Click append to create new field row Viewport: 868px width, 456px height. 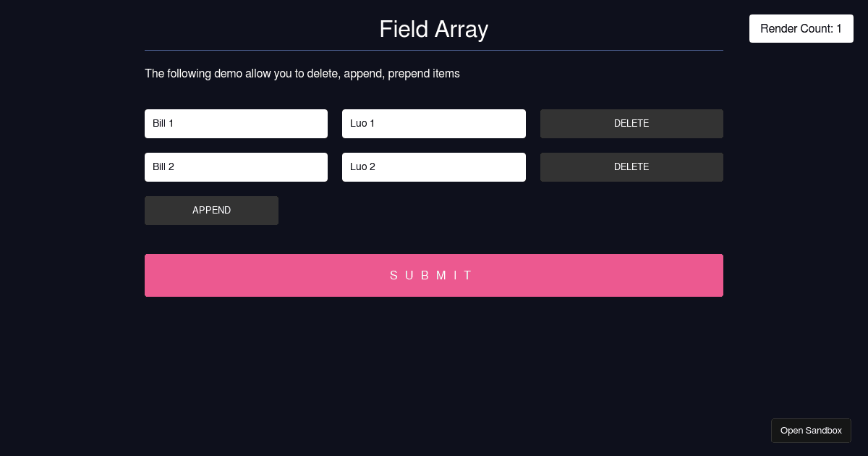tap(211, 211)
